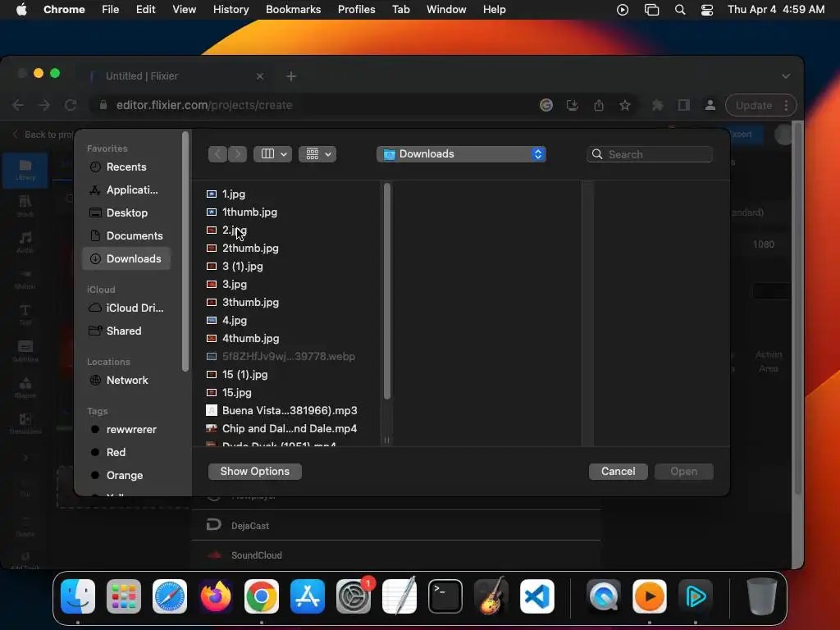
Task: Open System Settings from the dock
Action: tap(354, 596)
